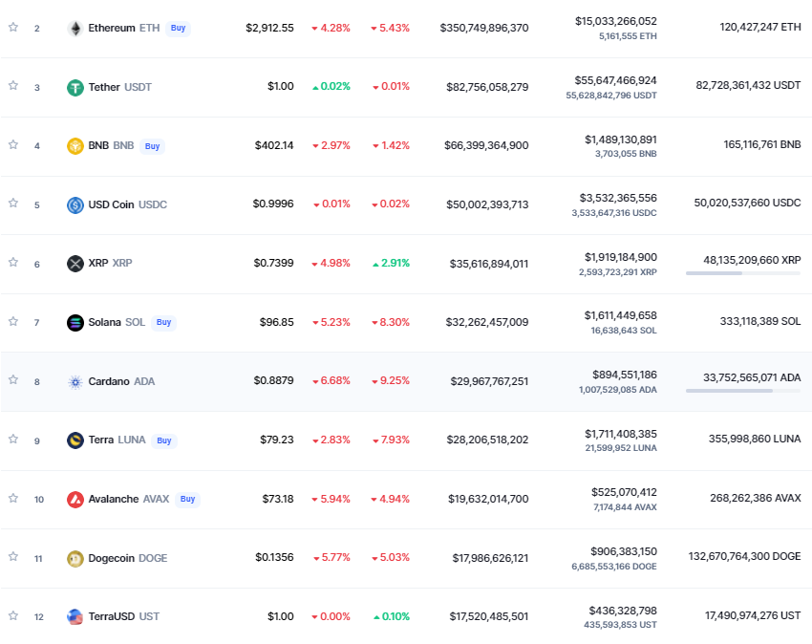Click the Dogecoin logo icon

[75, 559]
